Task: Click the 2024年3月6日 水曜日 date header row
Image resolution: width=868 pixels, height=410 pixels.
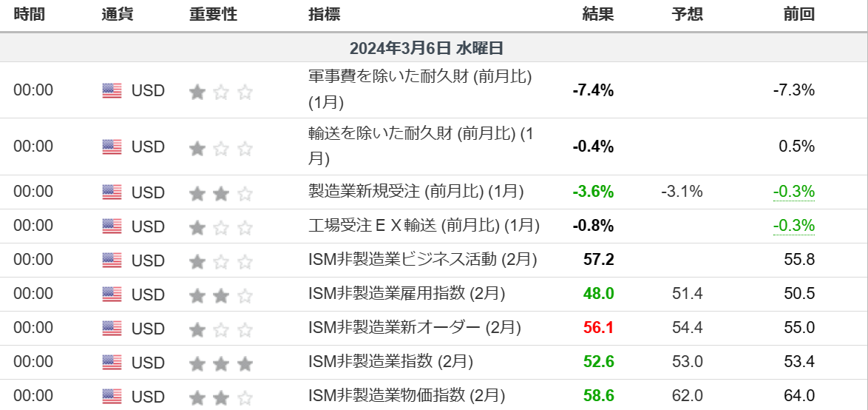Action: (427, 48)
